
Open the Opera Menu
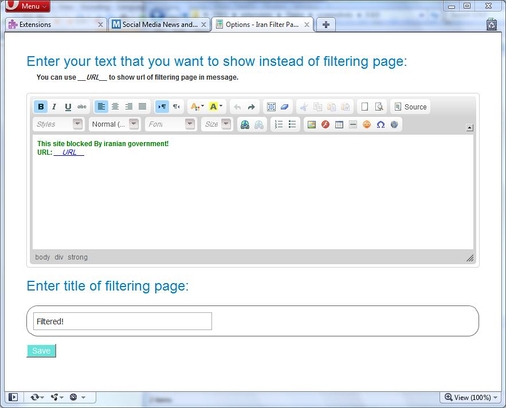(x=28, y=6)
